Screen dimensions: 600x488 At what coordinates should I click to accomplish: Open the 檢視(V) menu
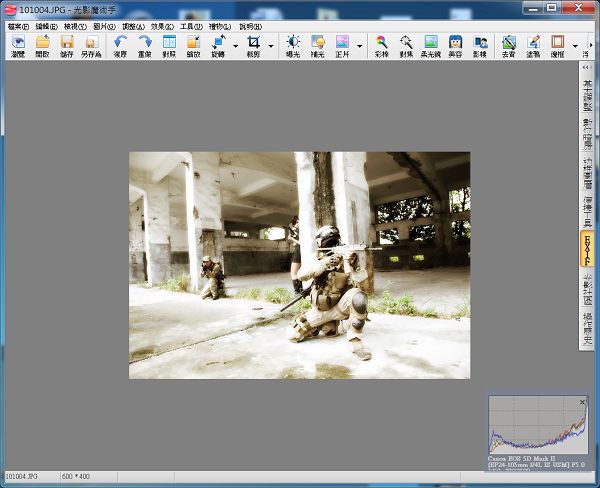pyautogui.click(x=75, y=26)
